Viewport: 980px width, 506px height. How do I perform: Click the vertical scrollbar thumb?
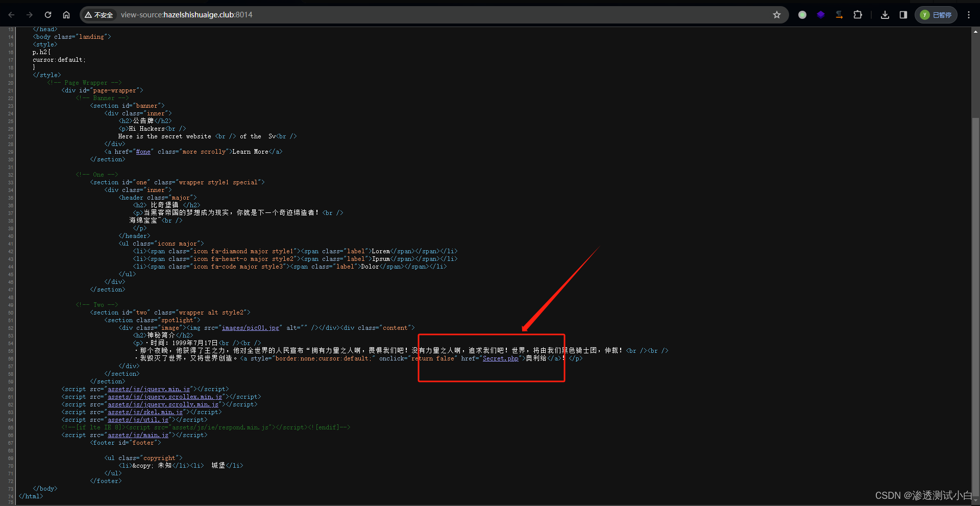[x=975, y=306]
